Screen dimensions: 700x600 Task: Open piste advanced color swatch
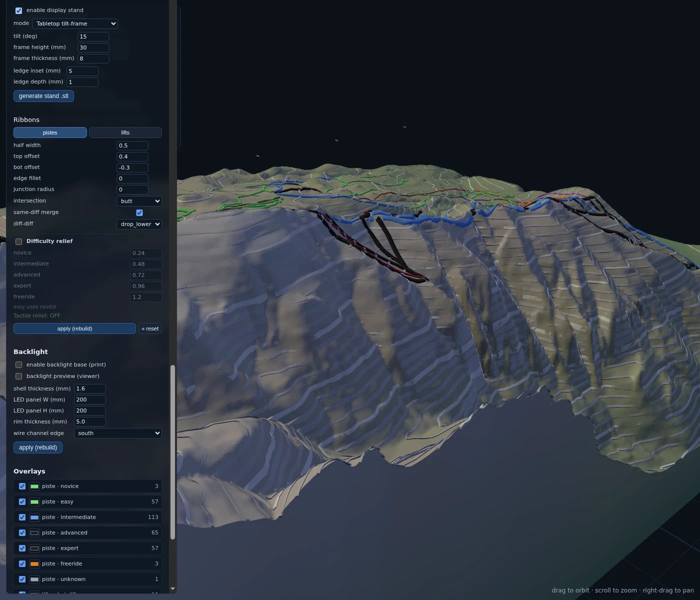34,532
